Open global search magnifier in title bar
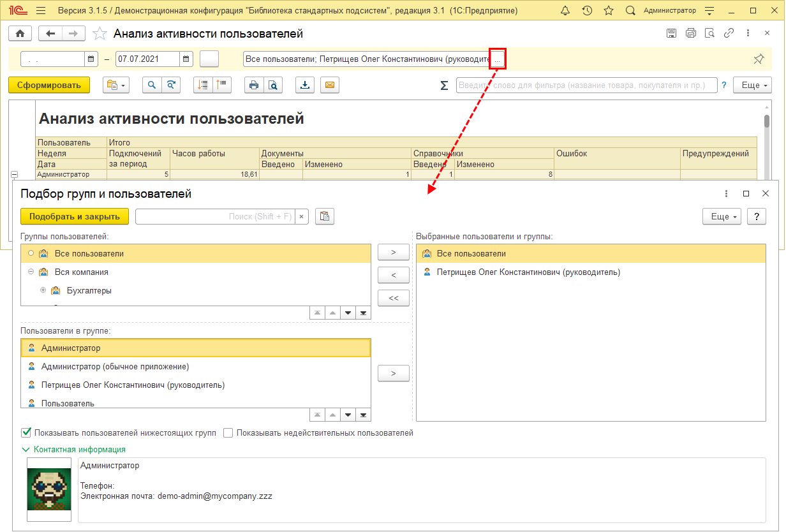786x532 pixels. (x=630, y=11)
